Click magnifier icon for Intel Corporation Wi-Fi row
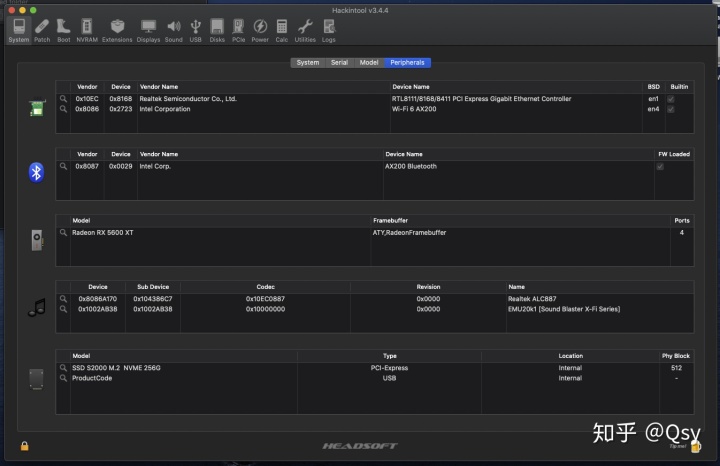 (63, 109)
